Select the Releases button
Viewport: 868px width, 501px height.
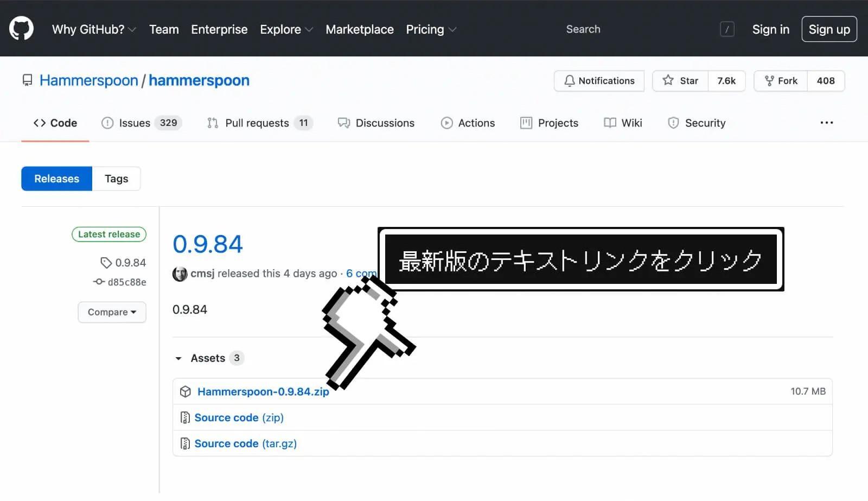click(57, 179)
